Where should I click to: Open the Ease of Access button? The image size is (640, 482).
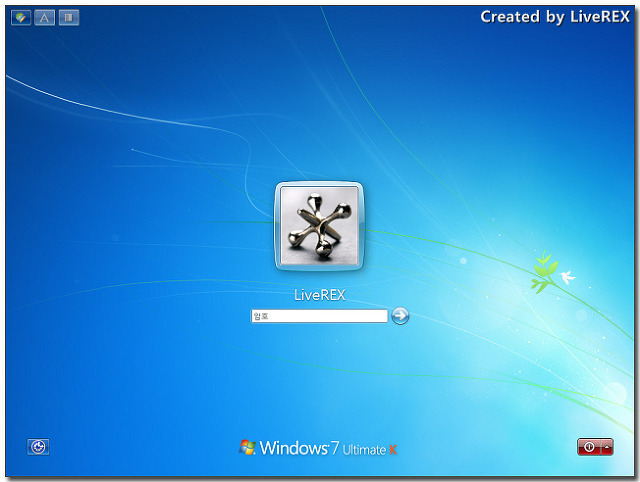click(x=38, y=447)
